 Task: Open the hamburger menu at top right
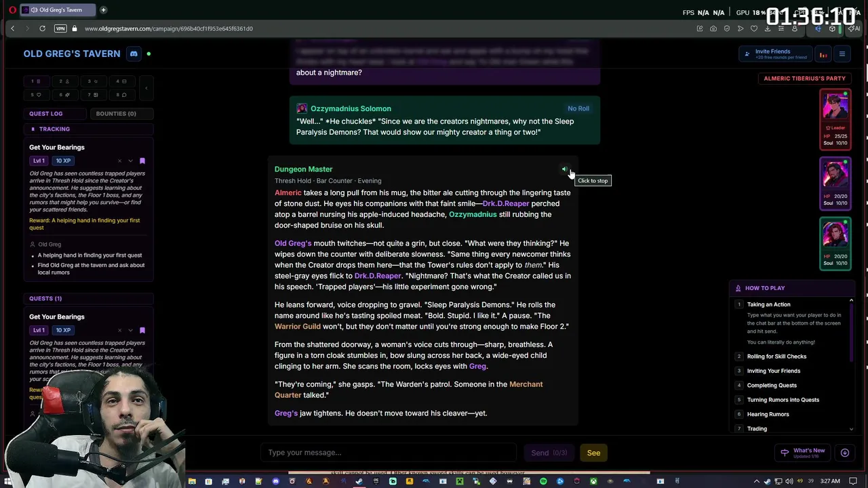coord(842,54)
